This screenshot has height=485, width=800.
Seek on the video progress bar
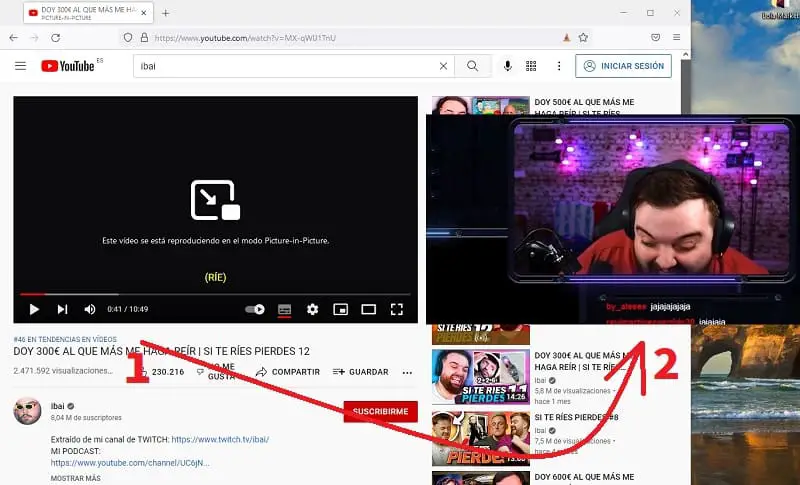pyautogui.click(x=215, y=294)
